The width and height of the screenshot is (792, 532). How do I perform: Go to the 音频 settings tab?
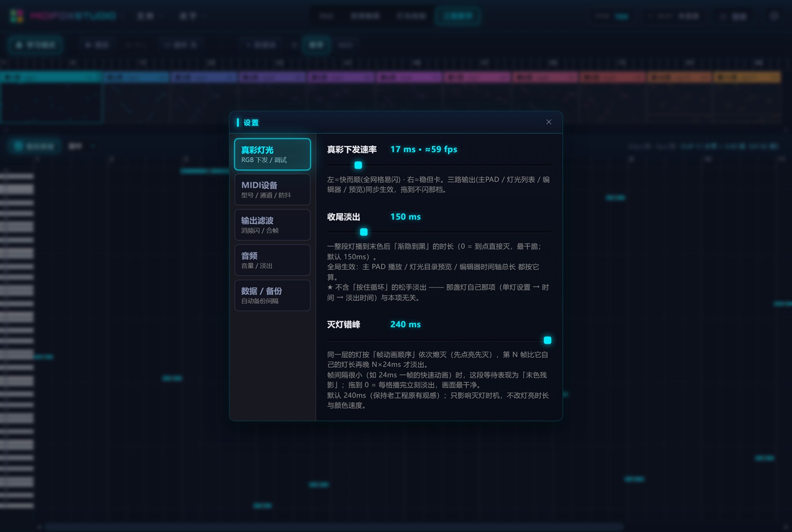click(x=272, y=260)
